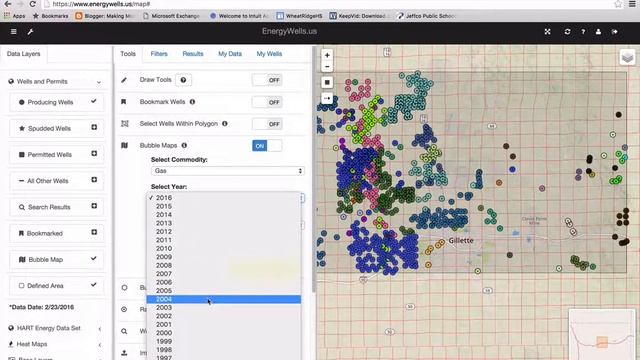This screenshot has height=360, width=640.
Task: Open the Chrome menu icon
Action: 632,4
